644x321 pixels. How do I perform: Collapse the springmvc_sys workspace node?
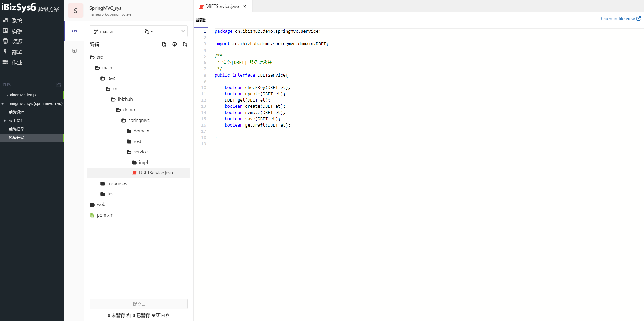coord(3,104)
